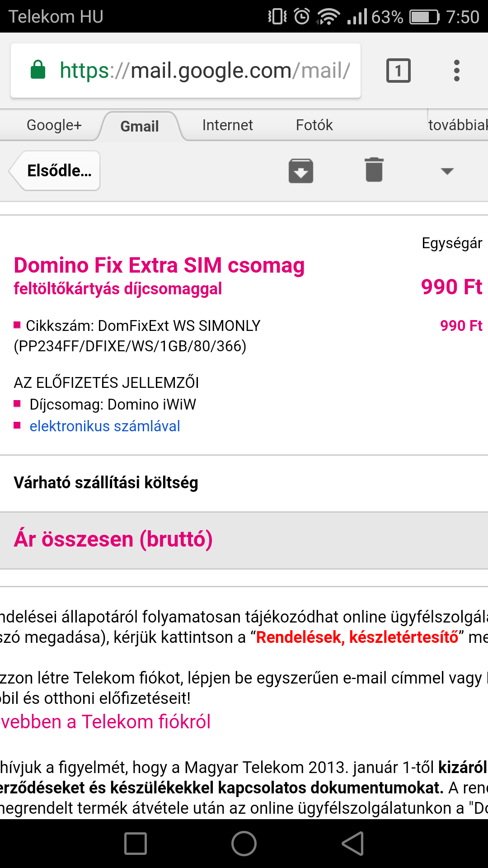Open Chrome's three-dot menu
This screenshot has width=488, height=868.
pyautogui.click(x=457, y=71)
